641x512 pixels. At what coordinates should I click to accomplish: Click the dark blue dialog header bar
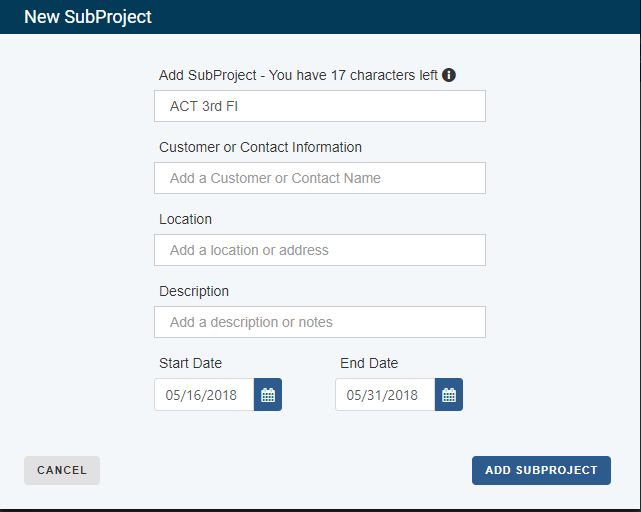click(x=320, y=17)
